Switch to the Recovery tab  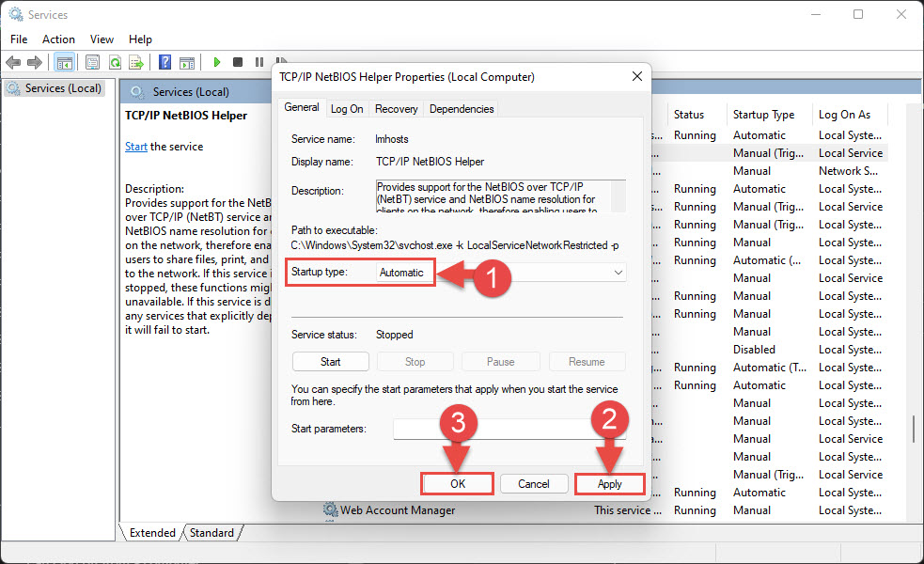396,109
